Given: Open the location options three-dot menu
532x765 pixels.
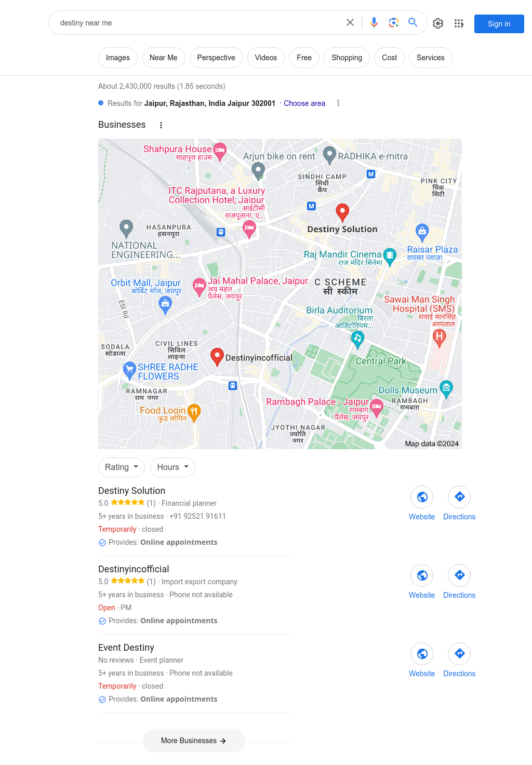Looking at the screenshot, I should (x=338, y=103).
